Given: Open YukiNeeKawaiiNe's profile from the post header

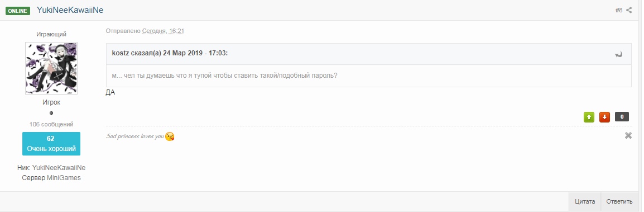Looking at the screenshot, I should (x=70, y=10).
